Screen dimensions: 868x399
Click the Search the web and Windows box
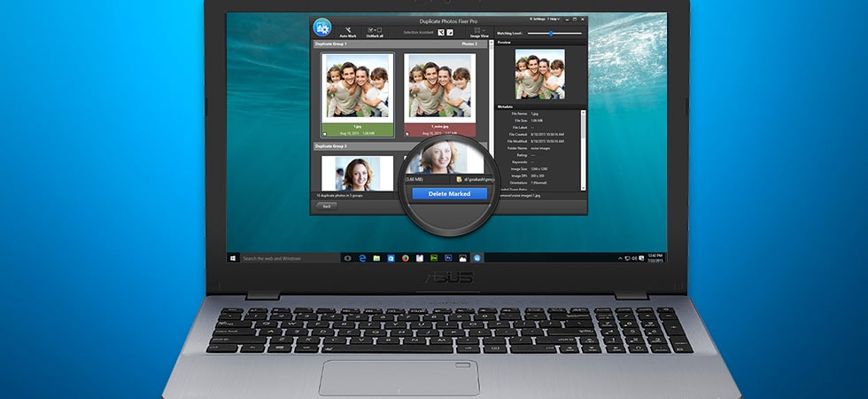(x=289, y=258)
